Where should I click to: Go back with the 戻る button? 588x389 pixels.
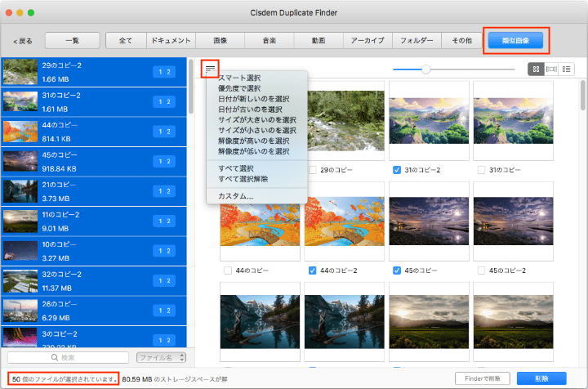tap(23, 40)
